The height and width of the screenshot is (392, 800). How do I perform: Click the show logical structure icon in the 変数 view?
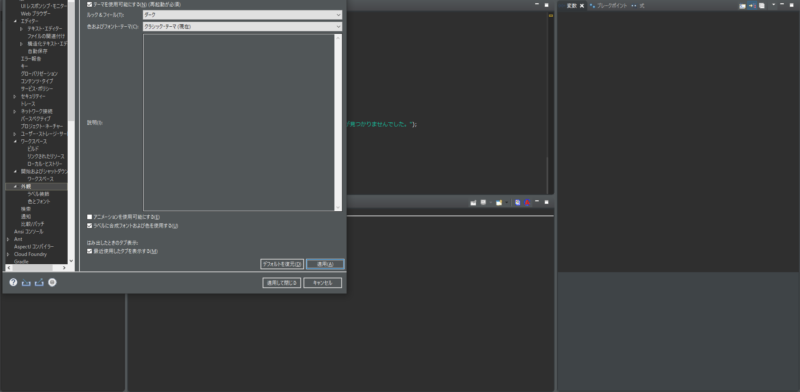tap(752, 6)
